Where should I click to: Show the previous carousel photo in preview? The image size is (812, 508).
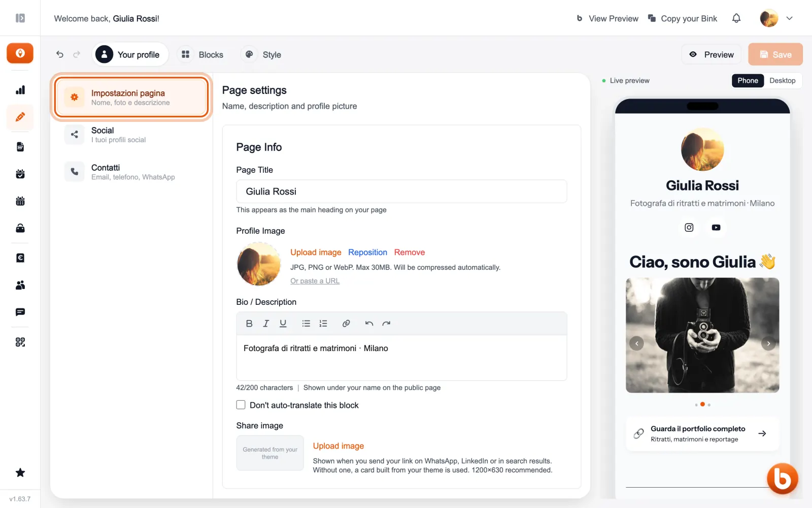[636, 343]
